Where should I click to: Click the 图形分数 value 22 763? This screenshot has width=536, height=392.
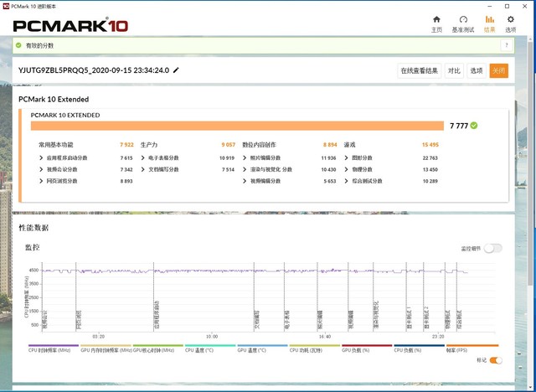click(x=430, y=158)
